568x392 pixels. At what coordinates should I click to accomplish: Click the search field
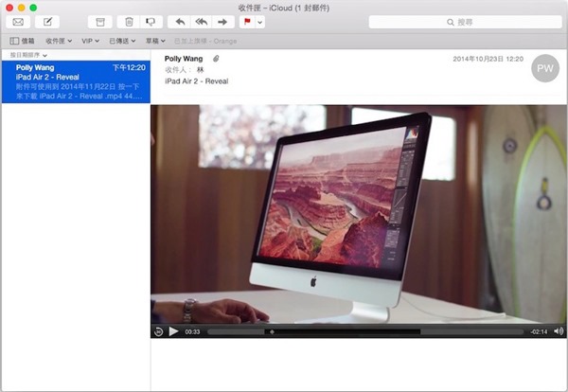[x=465, y=22]
